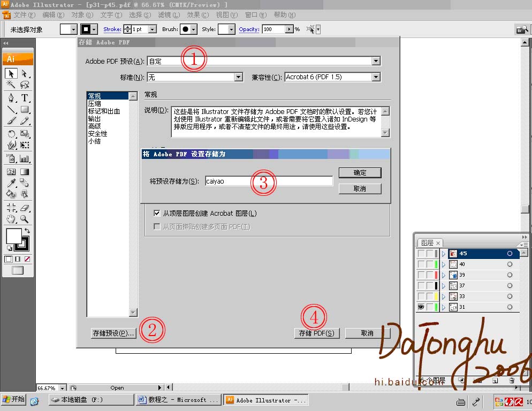Screen dimensions: 532x411
Task: Select the Selection (black arrow) tool
Action: 11,73
